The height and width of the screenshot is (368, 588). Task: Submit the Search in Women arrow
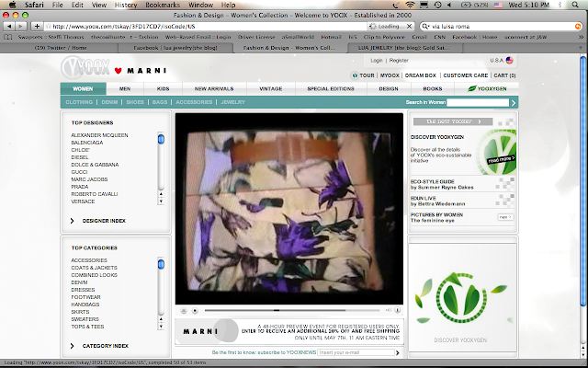514,102
